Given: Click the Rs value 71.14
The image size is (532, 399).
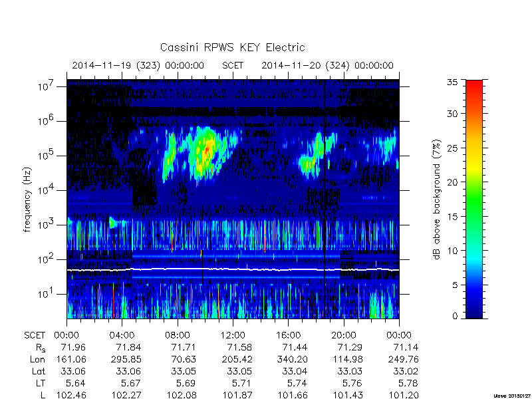Looking at the screenshot, I should [406, 347].
